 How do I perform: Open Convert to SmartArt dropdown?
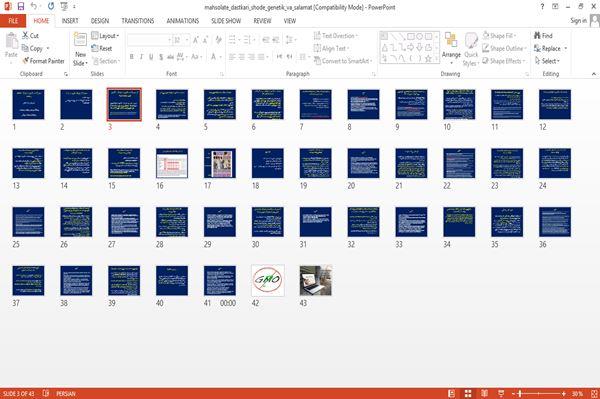343,61
